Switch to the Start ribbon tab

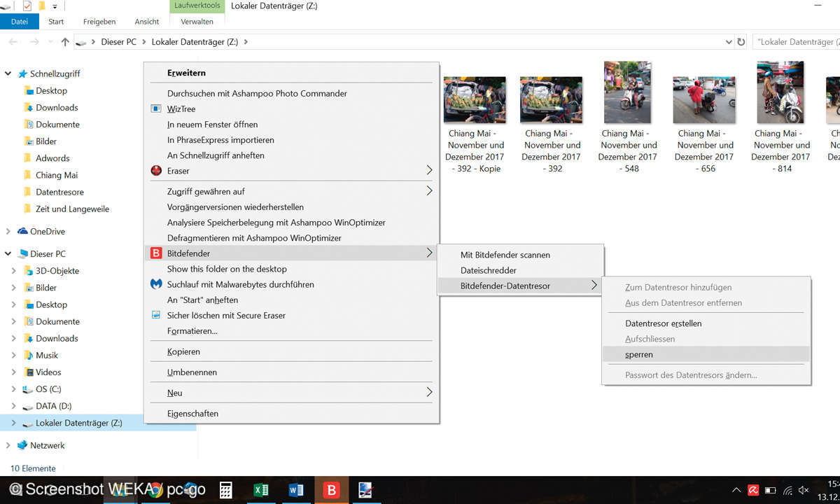pyautogui.click(x=56, y=22)
